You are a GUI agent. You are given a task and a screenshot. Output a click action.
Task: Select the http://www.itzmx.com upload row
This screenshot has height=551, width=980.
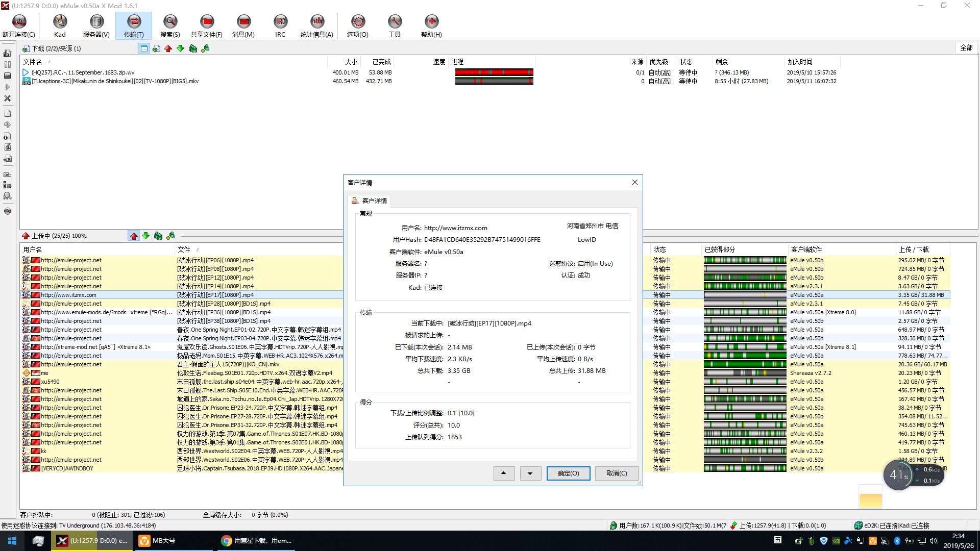point(69,295)
